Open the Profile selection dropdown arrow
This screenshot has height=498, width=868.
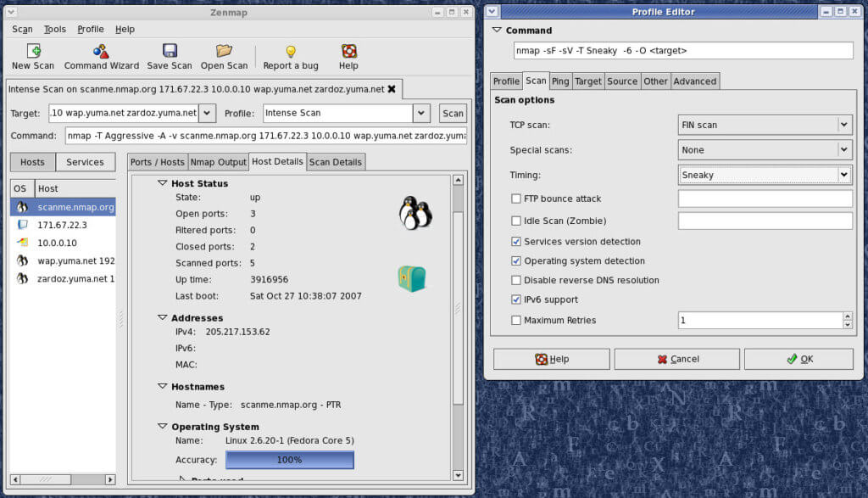click(421, 113)
